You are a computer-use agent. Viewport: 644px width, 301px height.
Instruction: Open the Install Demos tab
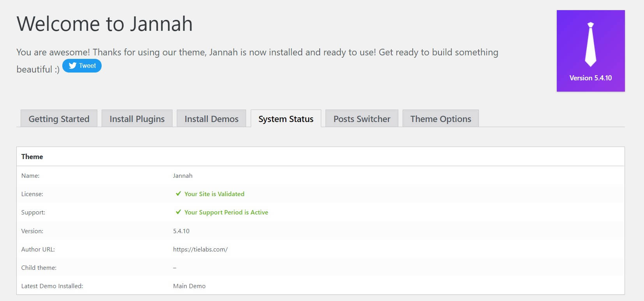[211, 119]
